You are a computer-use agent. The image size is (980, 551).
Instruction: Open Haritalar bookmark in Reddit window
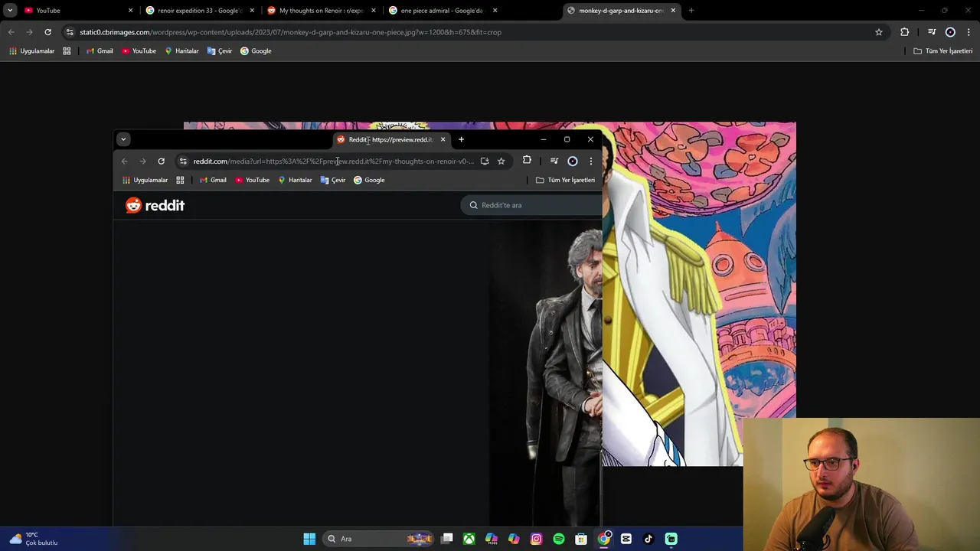[x=295, y=180]
